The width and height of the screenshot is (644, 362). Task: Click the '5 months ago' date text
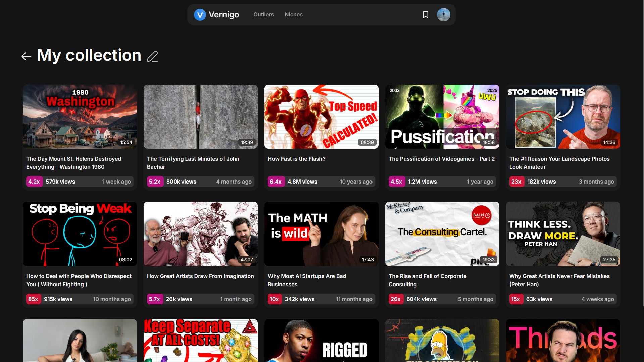pyautogui.click(x=476, y=299)
